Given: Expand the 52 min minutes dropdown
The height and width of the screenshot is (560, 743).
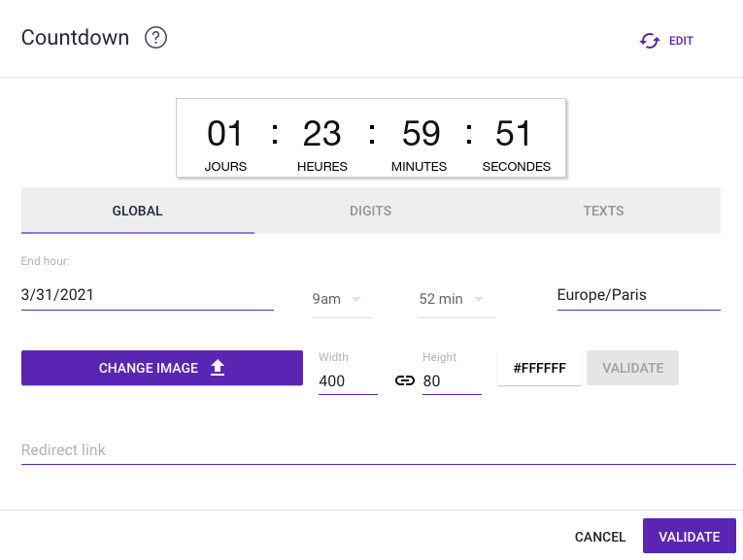Looking at the screenshot, I should coord(450,299).
